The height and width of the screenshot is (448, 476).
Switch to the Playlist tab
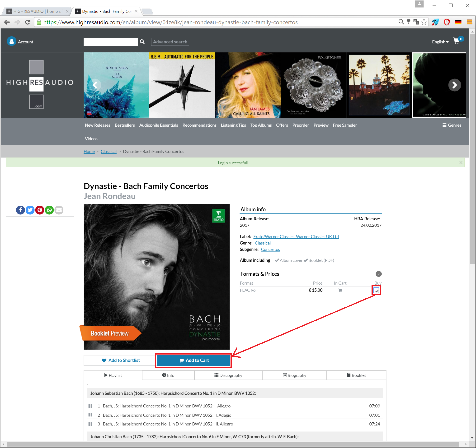113,375
